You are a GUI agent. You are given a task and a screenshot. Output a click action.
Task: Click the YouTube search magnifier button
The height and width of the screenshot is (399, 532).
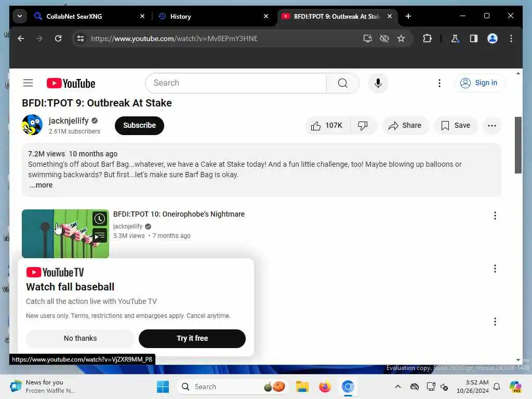343,83
